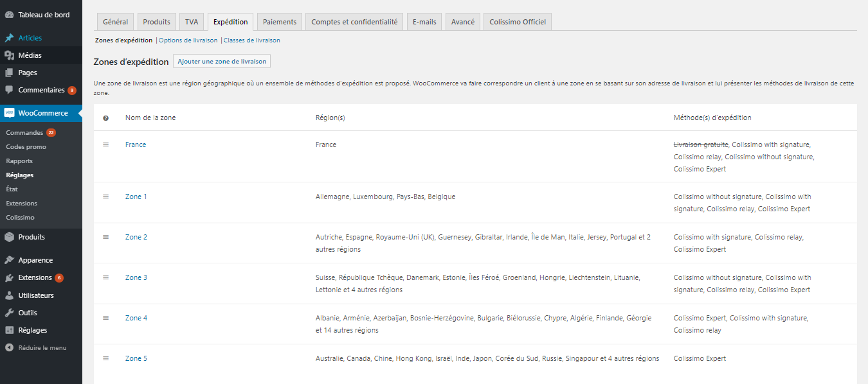Click the Apparence paintbrush icon
This screenshot has height=384, width=868.
(x=9, y=260)
